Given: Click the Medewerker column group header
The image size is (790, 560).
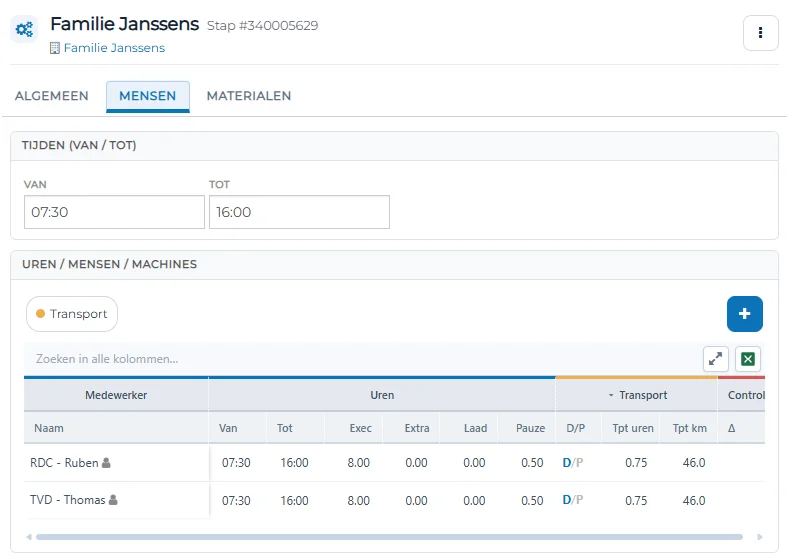Looking at the screenshot, I should coord(116,395).
